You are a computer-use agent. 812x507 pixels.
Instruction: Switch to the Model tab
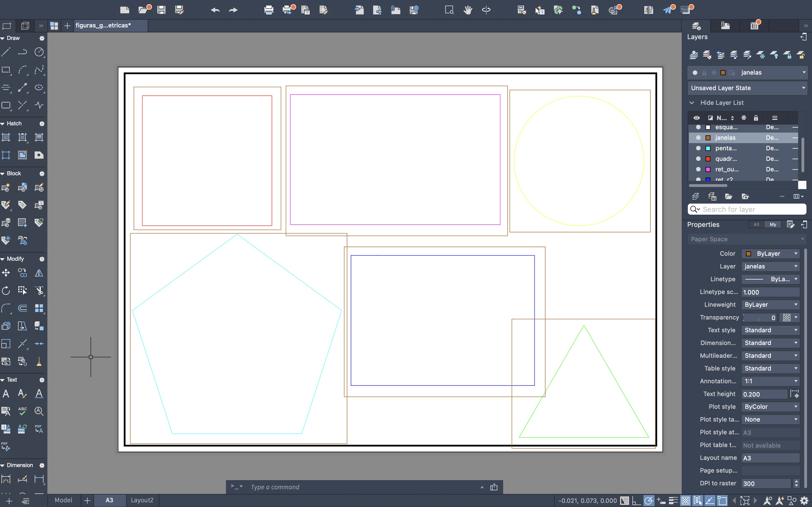(63, 500)
